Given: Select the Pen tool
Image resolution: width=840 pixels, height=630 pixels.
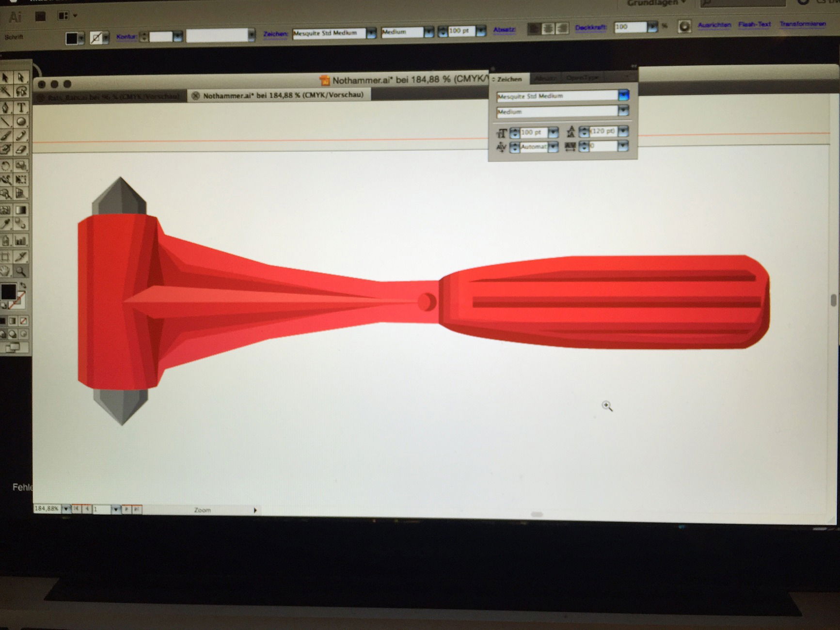Looking at the screenshot, I should [6, 107].
